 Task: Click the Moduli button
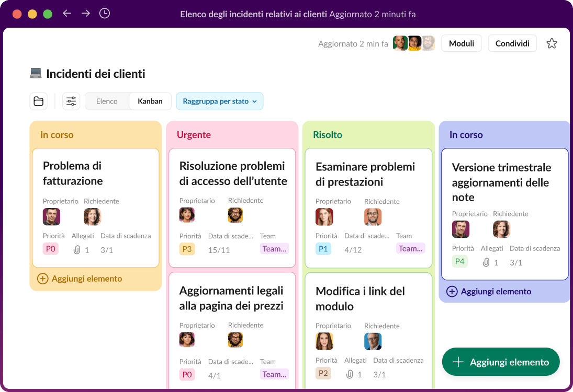click(x=461, y=43)
